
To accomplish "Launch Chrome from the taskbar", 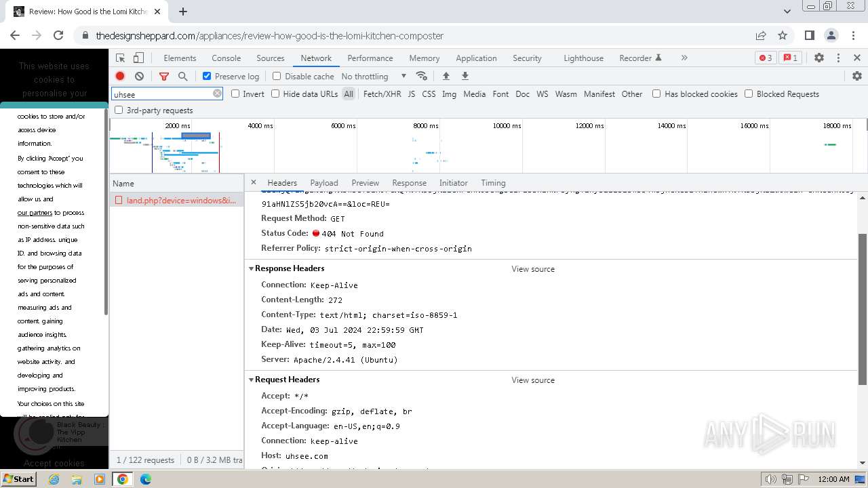I will point(123,479).
